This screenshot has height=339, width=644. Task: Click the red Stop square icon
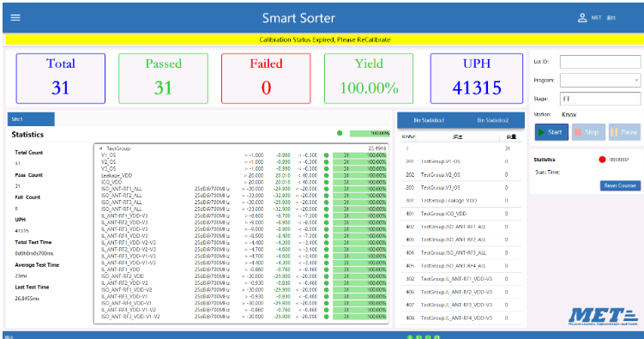coord(578,132)
